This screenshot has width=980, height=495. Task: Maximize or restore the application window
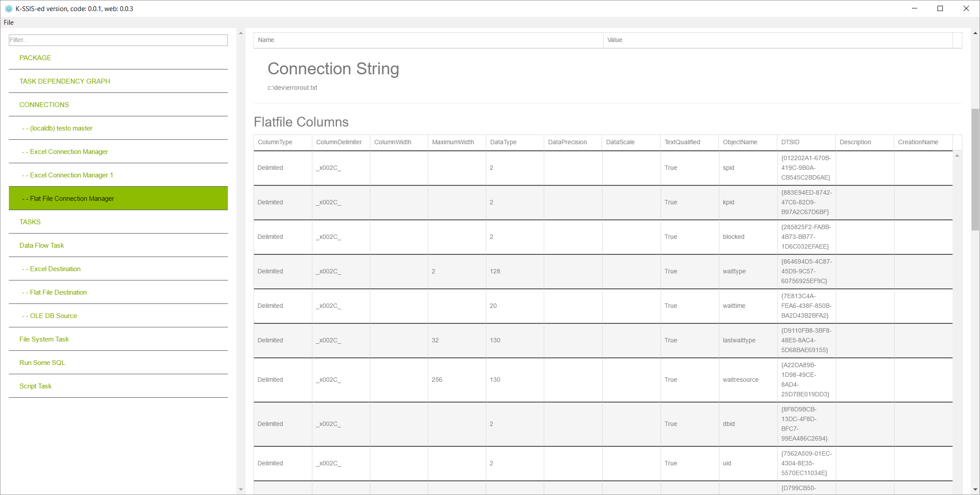tap(940, 8)
